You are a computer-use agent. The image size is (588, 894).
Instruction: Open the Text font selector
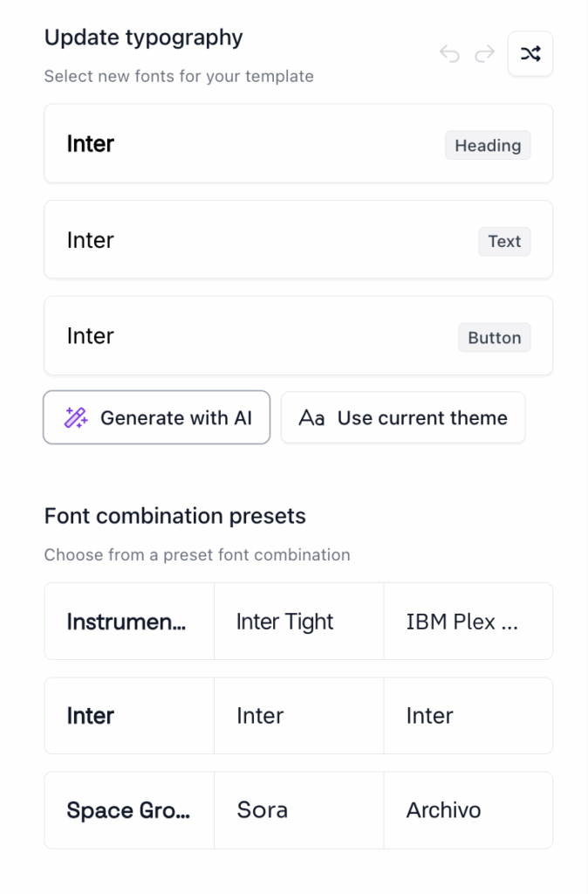298,239
